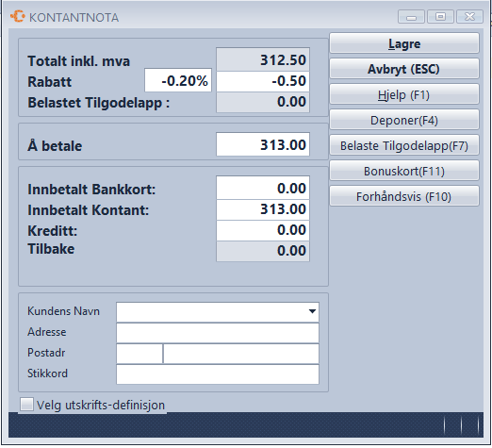
Task: Click the Deponer(F4) button
Action: (x=404, y=120)
